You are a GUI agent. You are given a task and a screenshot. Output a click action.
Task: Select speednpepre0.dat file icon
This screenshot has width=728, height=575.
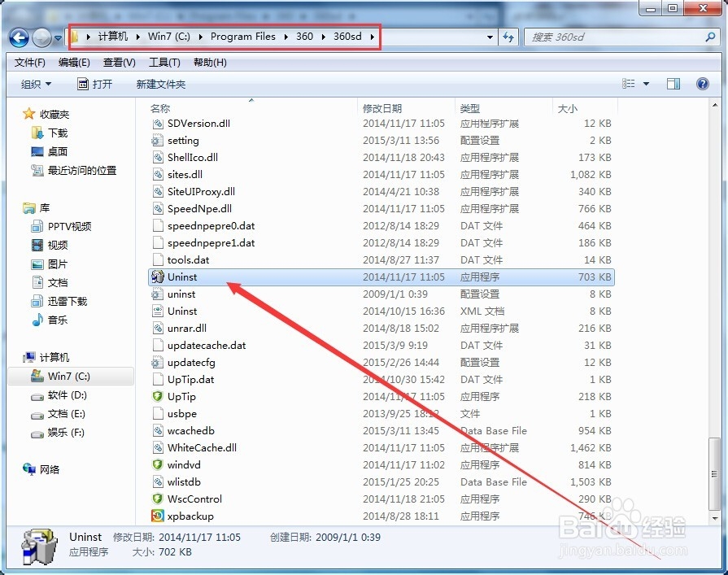158,226
